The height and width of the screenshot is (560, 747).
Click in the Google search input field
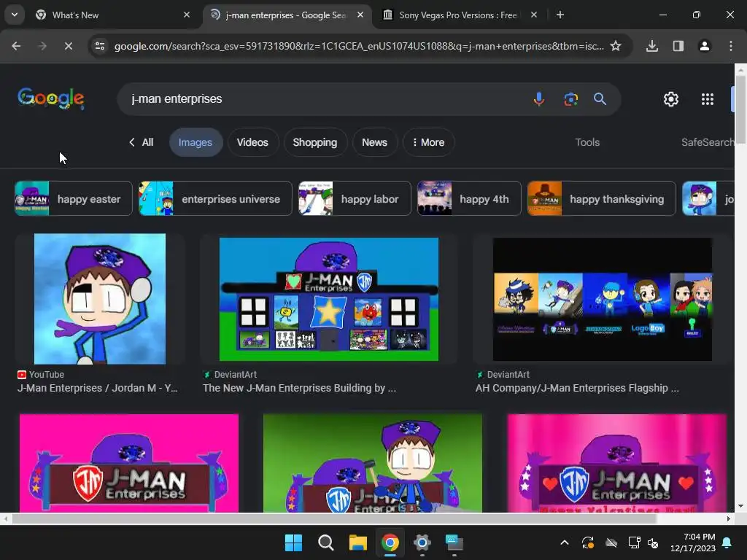pyautogui.click(x=324, y=99)
